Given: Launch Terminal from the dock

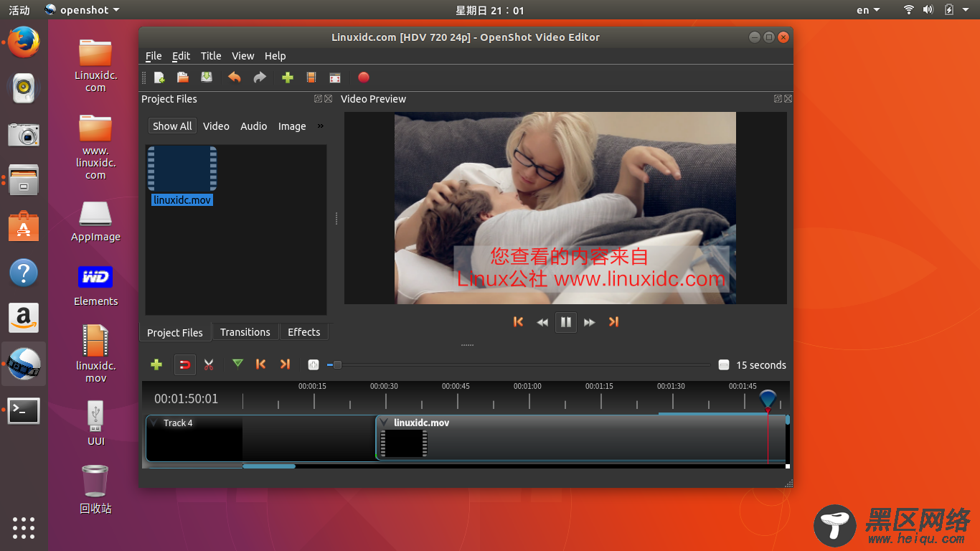Looking at the screenshot, I should coord(24,411).
